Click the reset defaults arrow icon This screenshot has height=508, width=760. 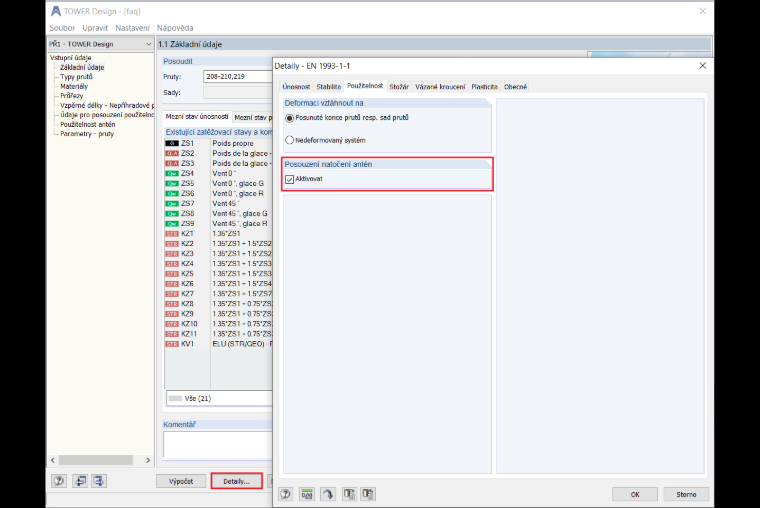coord(328,494)
